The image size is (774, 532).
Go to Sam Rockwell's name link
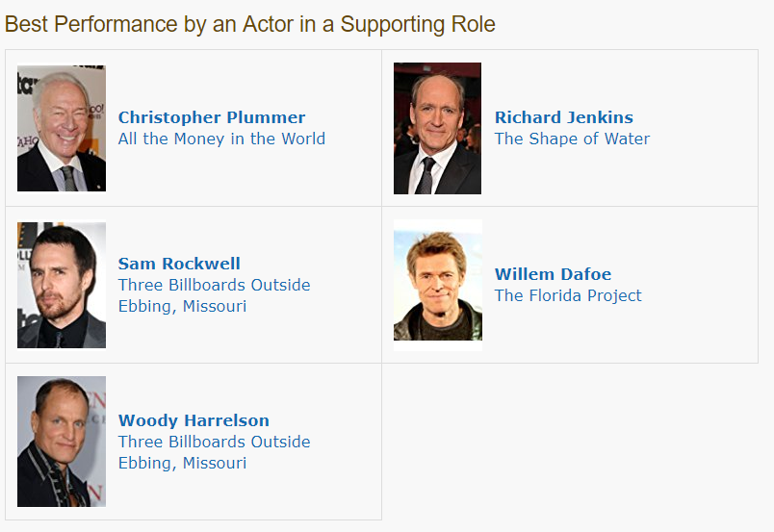tap(179, 264)
